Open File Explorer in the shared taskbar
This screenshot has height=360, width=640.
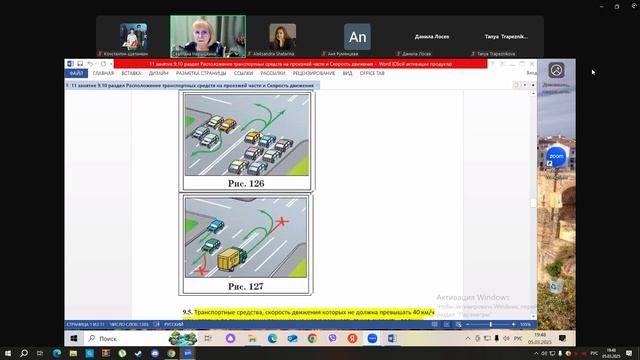[252, 338]
